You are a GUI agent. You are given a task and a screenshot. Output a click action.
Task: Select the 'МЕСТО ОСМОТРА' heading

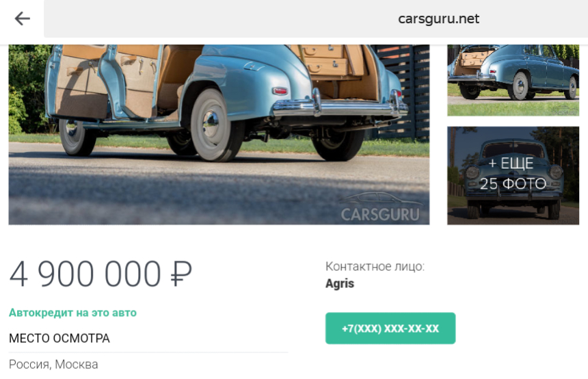59,338
